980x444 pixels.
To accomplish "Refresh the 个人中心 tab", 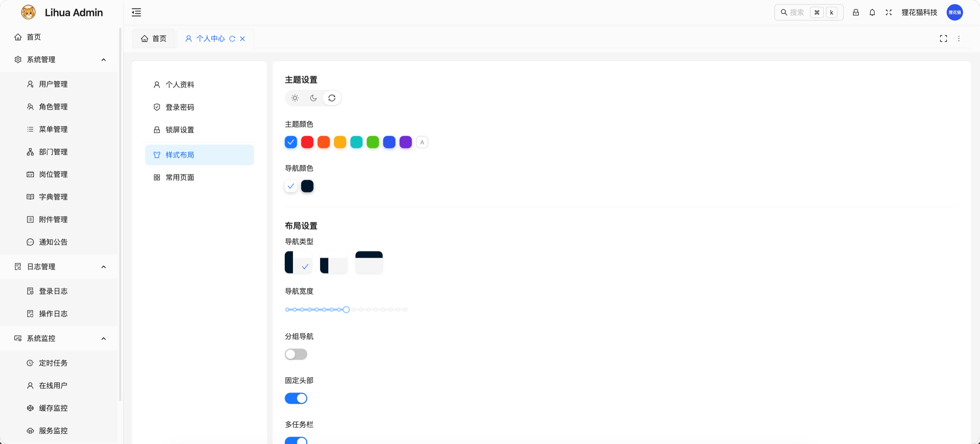I will coord(232,39).
